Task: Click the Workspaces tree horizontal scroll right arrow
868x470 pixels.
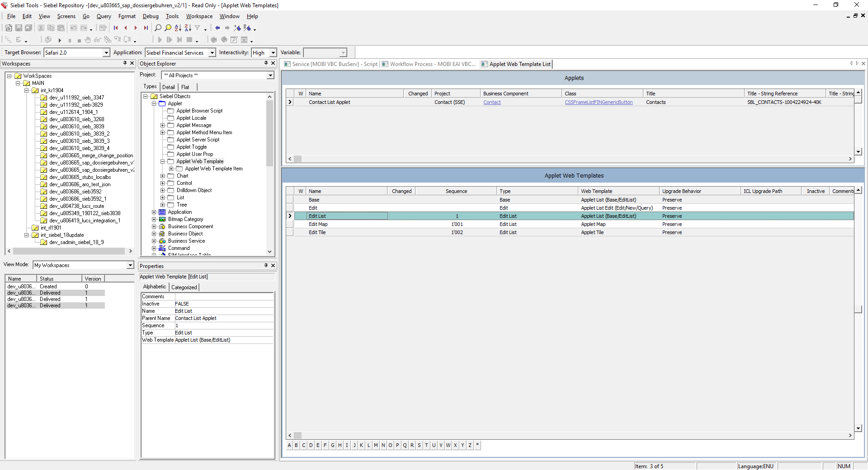Action: pos(130,251)
